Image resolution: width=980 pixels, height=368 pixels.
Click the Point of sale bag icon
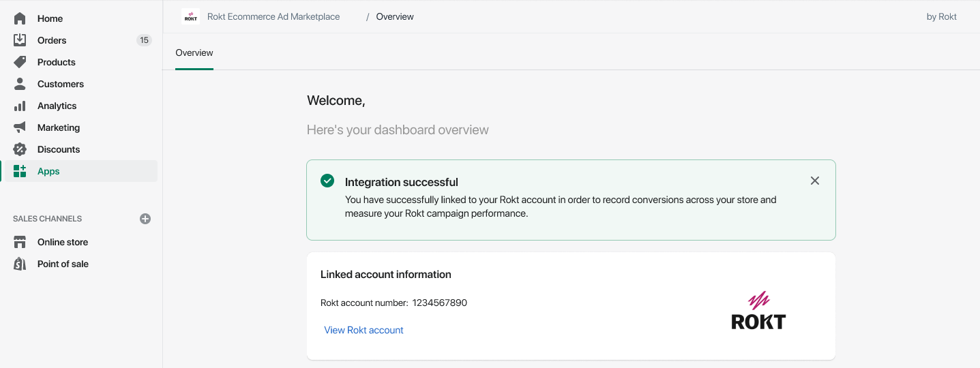coord(20,264)
